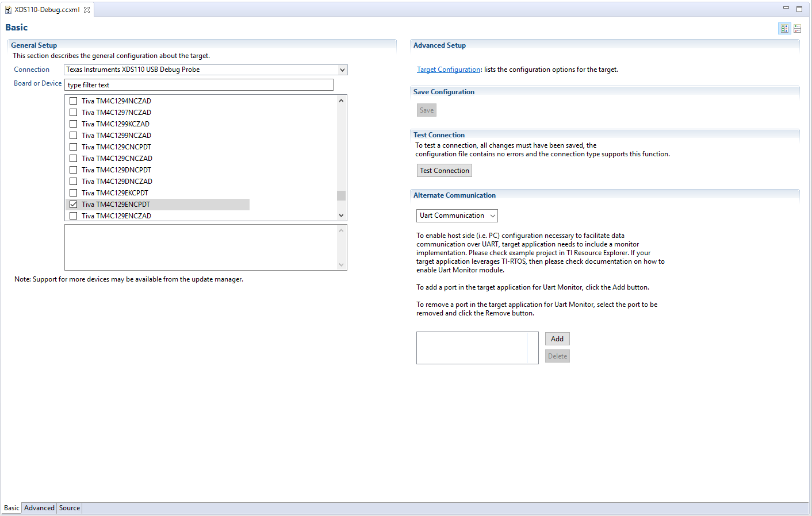Click the Advanced Setup section header
The image size is (812, 516).
click(x=439, y=45)
